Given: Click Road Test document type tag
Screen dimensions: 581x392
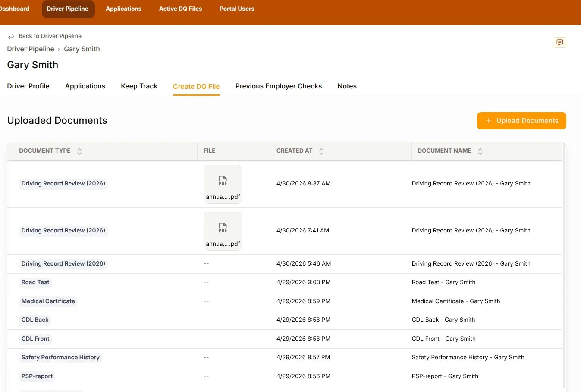Looking at the screenshot, I should point(35,282).
